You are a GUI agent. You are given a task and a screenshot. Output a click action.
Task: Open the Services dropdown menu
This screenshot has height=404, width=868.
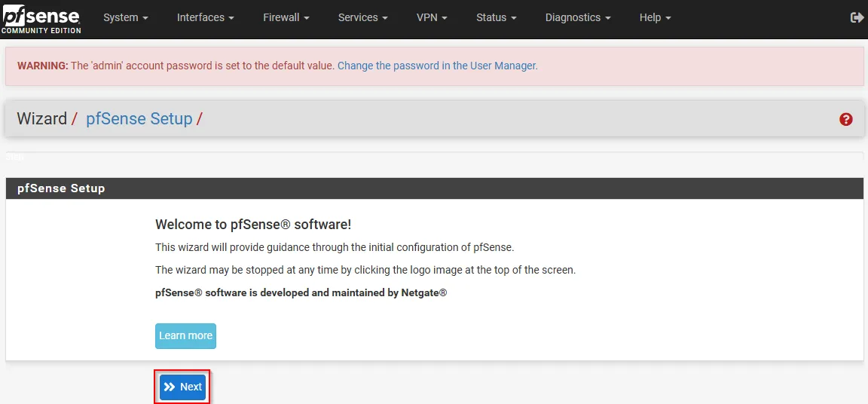362,17
